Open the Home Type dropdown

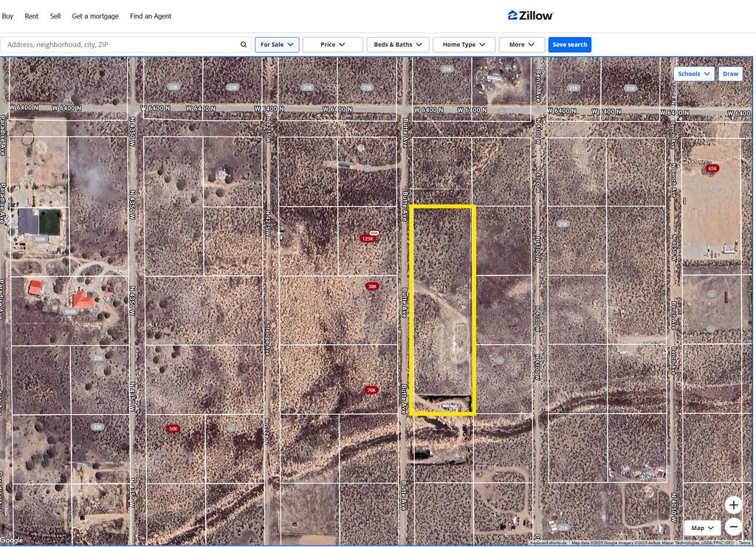pos(464,45)
